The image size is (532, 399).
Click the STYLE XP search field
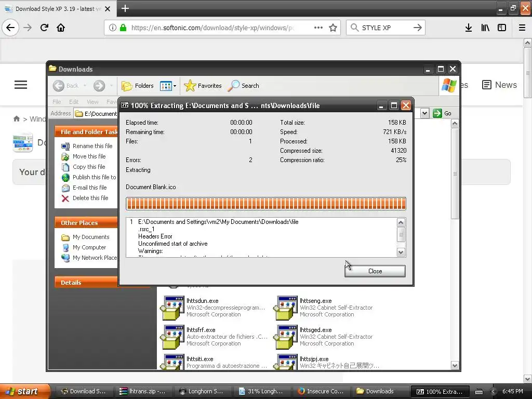coord(385,28)
